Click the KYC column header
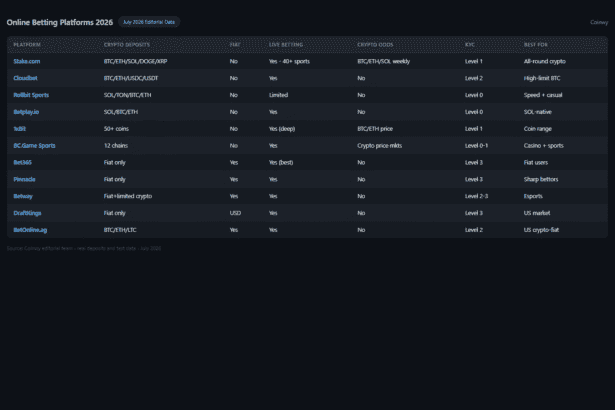The image size is (615, 410). pos(470,45)
